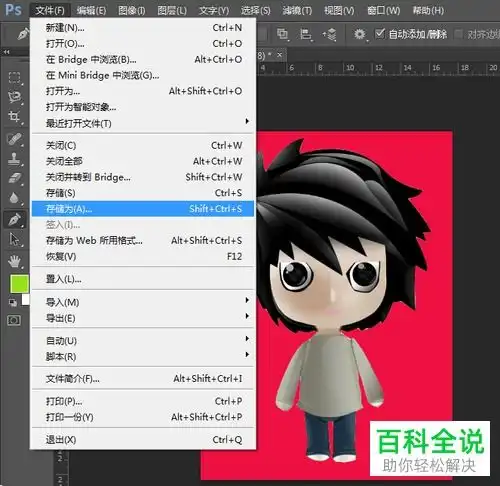Select the Clone Stamp tool

pos(14,159)
